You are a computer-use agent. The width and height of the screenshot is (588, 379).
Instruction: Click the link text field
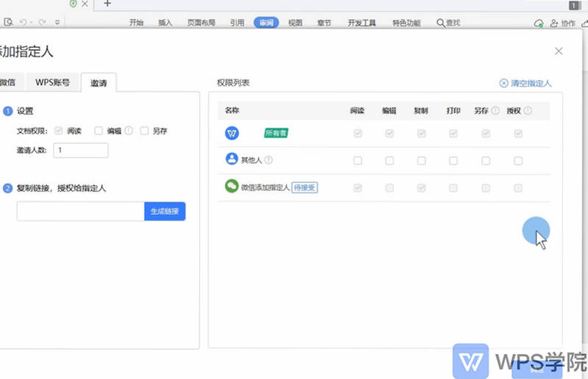81,211
